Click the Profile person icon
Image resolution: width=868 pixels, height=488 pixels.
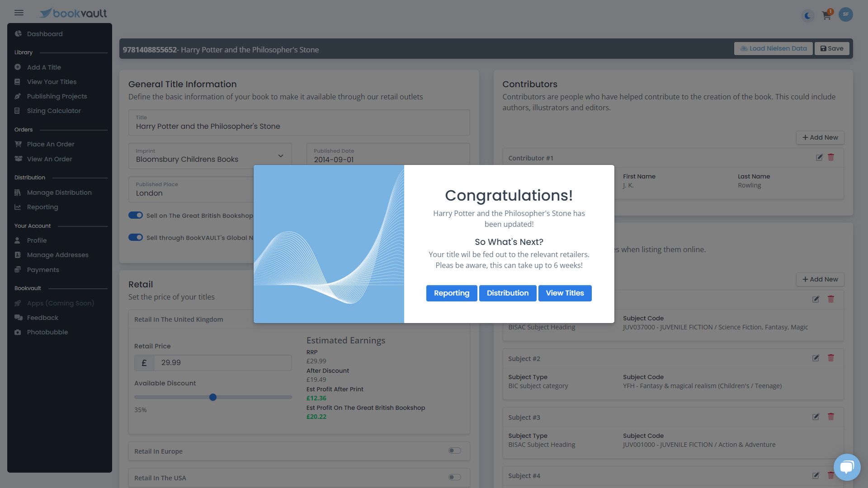point(18,240)
